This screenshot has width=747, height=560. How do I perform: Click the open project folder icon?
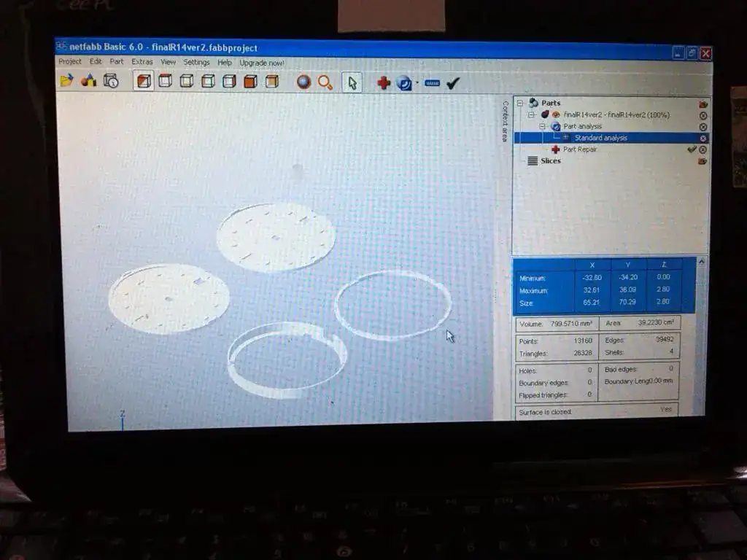pos(67,81)
